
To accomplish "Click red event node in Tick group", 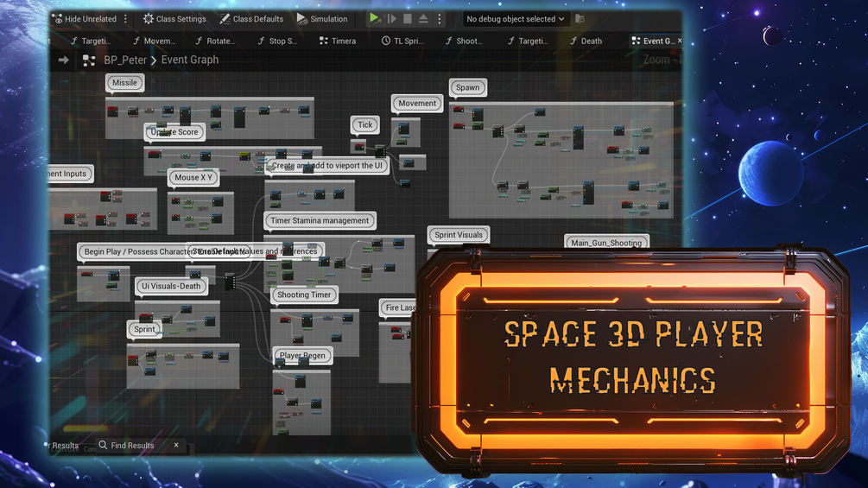I will tap(359, 147).
